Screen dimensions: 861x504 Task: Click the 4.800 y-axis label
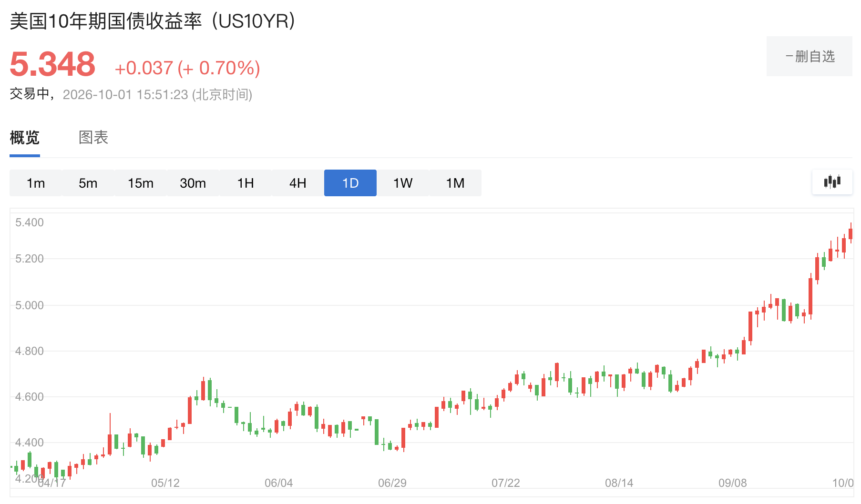coord(29,351)
